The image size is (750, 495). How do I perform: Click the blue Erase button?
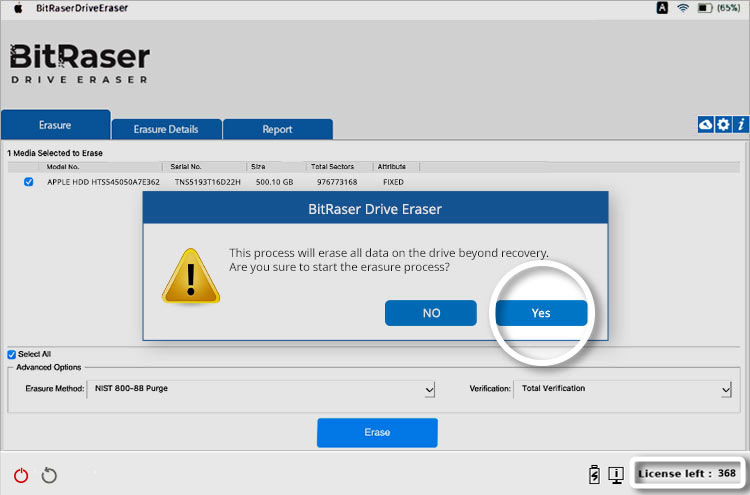[x=377, y=432]
